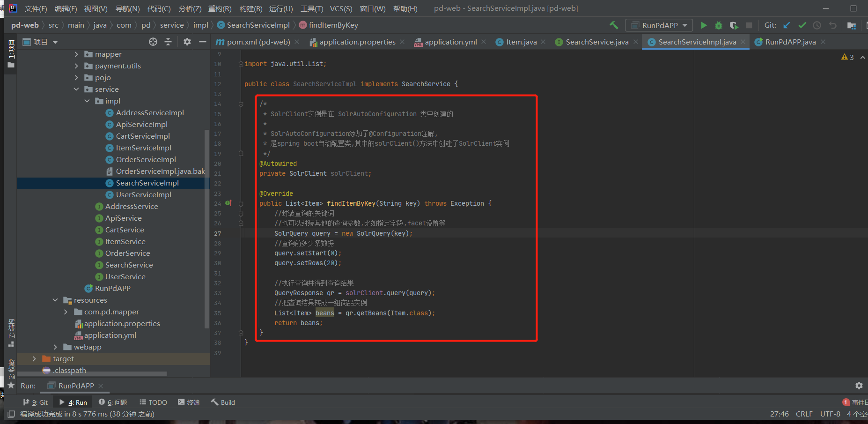Viewport: 868px width, 424px height.
Task: Close the application.properties tab
Action: coord(402,42)
